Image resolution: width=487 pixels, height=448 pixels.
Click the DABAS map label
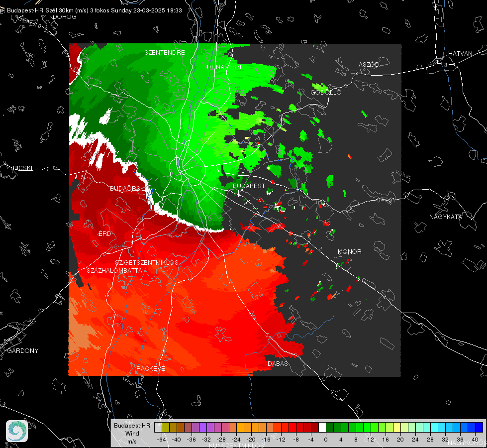point(278,363)
